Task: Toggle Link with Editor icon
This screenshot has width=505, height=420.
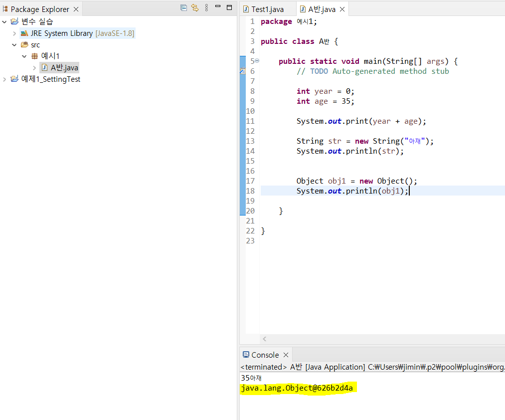Action: (x=195, y=8)
